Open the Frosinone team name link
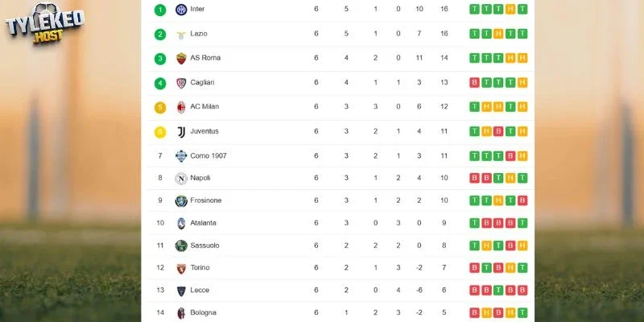The height and width of the screenshot is (322, 644). pos(206,200)
